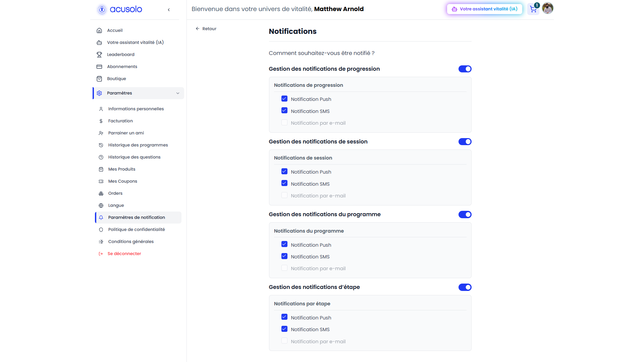The height and width of the screenshot is (362, 644).
Task: Collapse the sidebar with the chevron arrow
Action: coord(169,10)
